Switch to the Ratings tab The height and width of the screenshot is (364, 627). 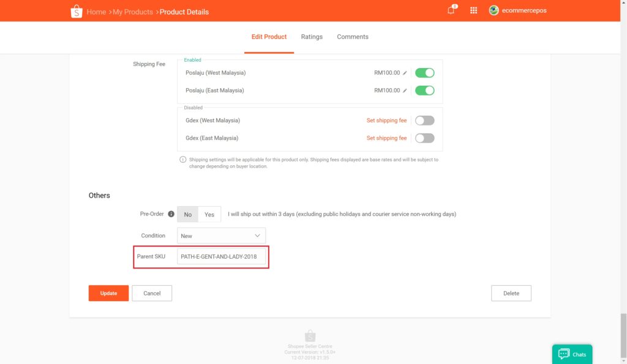(x=312, y=37)
